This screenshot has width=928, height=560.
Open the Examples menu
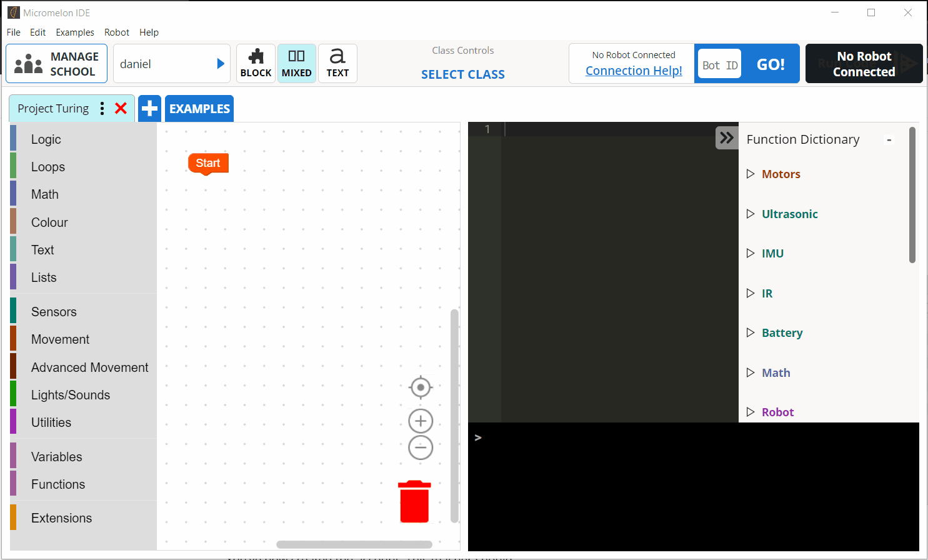coord(75,32)
